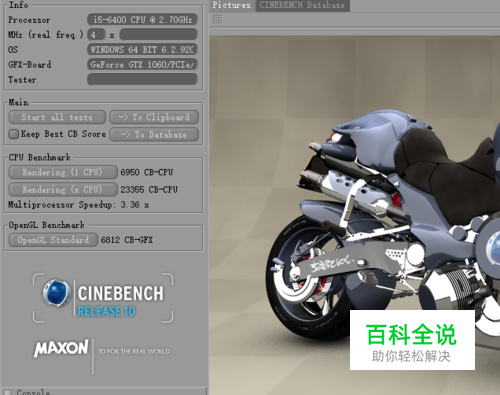The height and width of the screenshot is (395, 500).
Task: Select the MHz real freq value field
Action: click(x=158, y=34)
